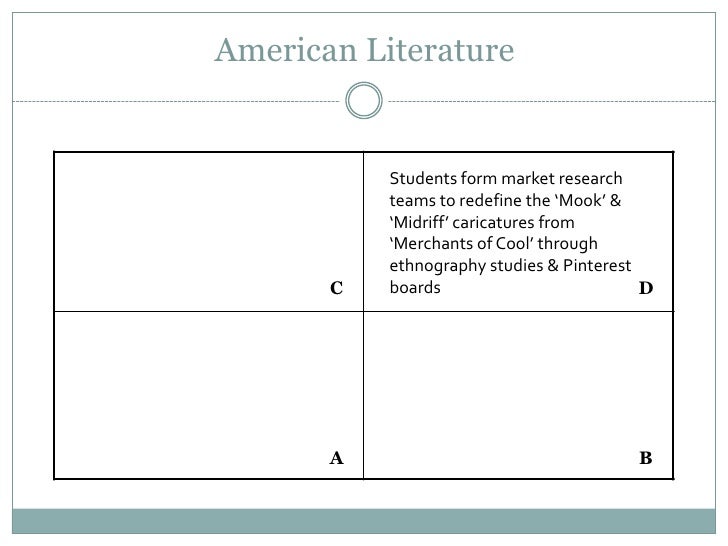Viewport: 728px width, 546px height.
Task: Select the letter B quadrant label
Action: pyautogui.click(x=646, y=458)
